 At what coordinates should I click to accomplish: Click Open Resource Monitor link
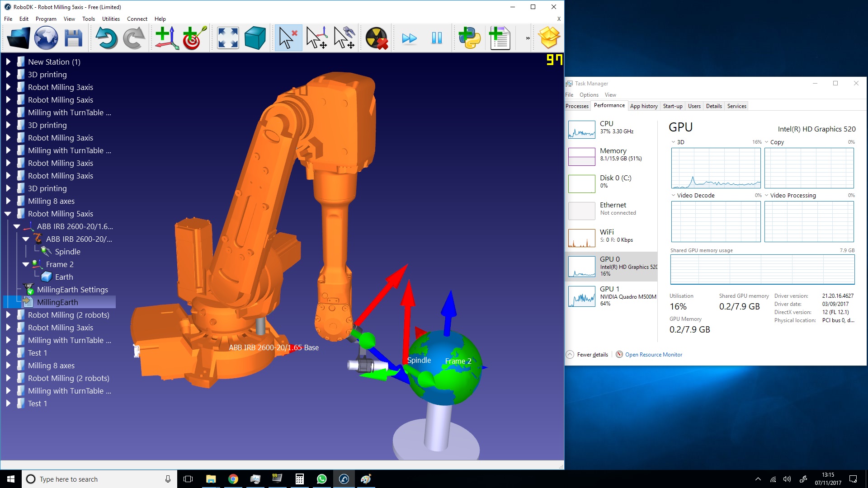pos(653,355)
